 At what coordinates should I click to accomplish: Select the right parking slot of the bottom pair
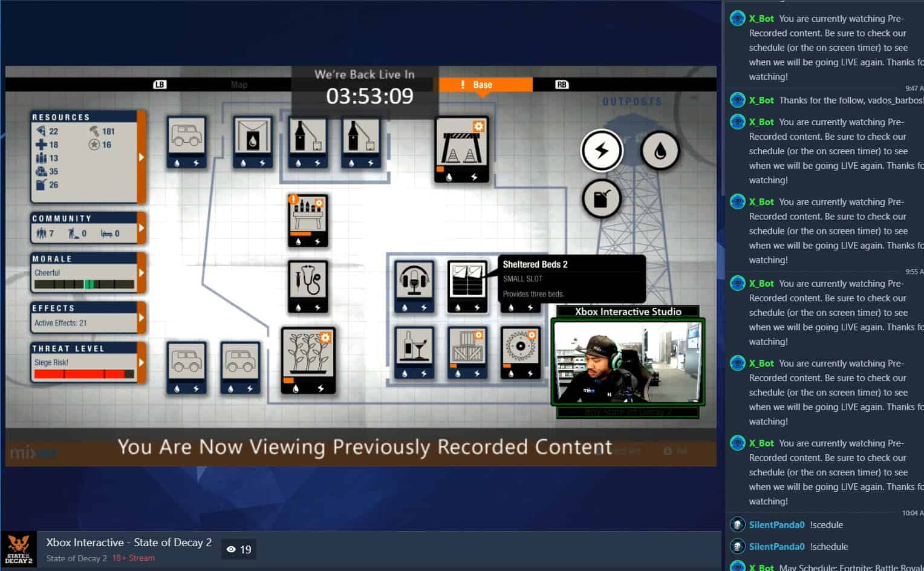point(240,368)
